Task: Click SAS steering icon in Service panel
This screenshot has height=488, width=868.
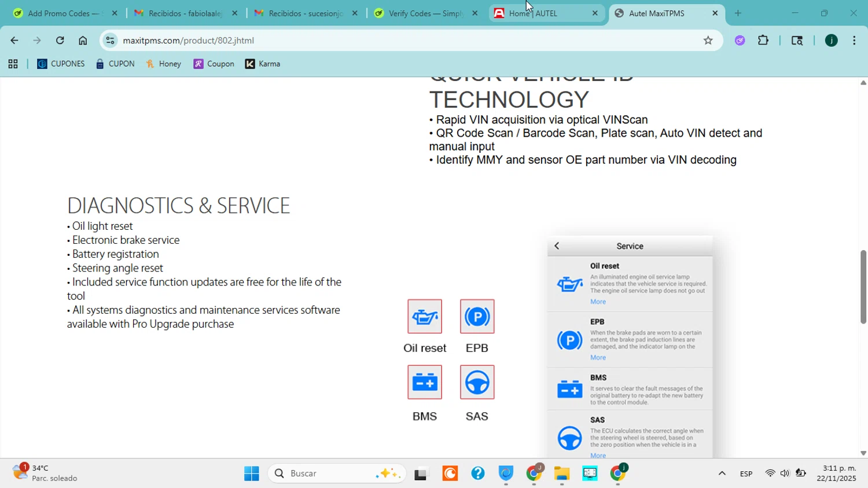Action: 570,438
